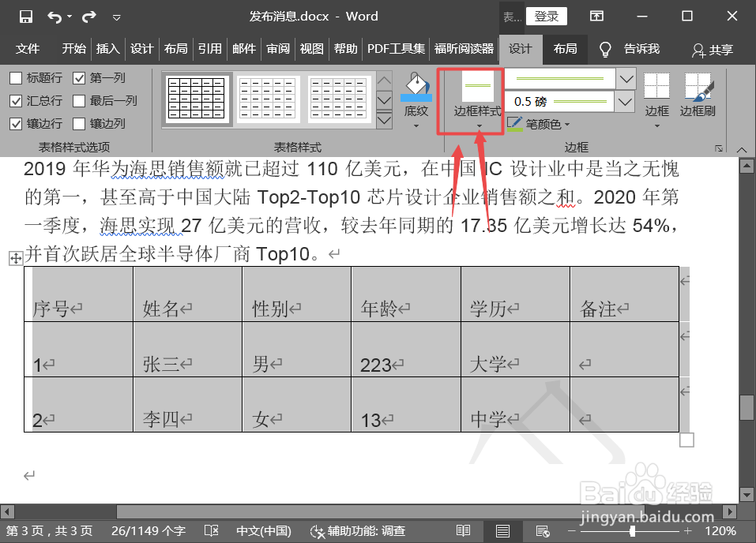Image resolution: width=756 pixels, height=543 pixels.
Task: Switch to the 插入 tab
Action: pos(107,49)
